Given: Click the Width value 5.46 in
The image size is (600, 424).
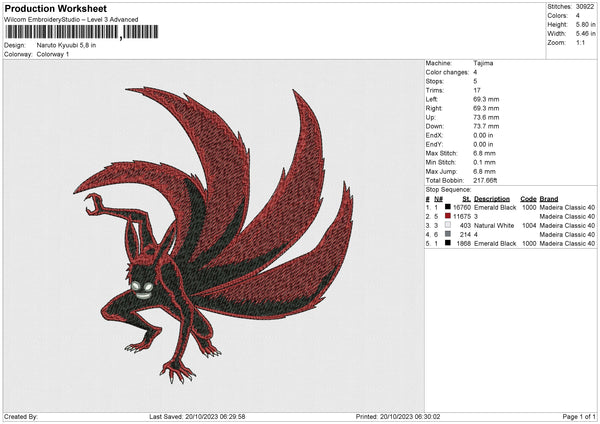Looking at the screenshot, I should [585, 34].
